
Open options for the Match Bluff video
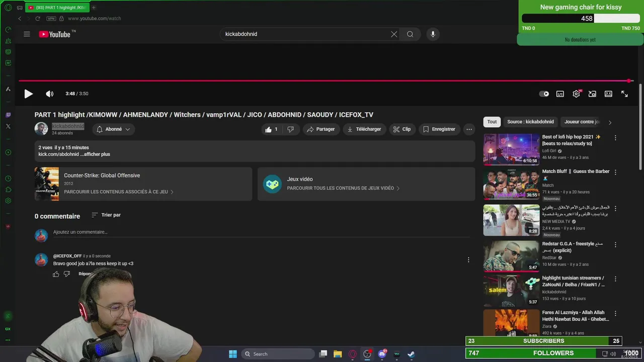pos(615,172)
